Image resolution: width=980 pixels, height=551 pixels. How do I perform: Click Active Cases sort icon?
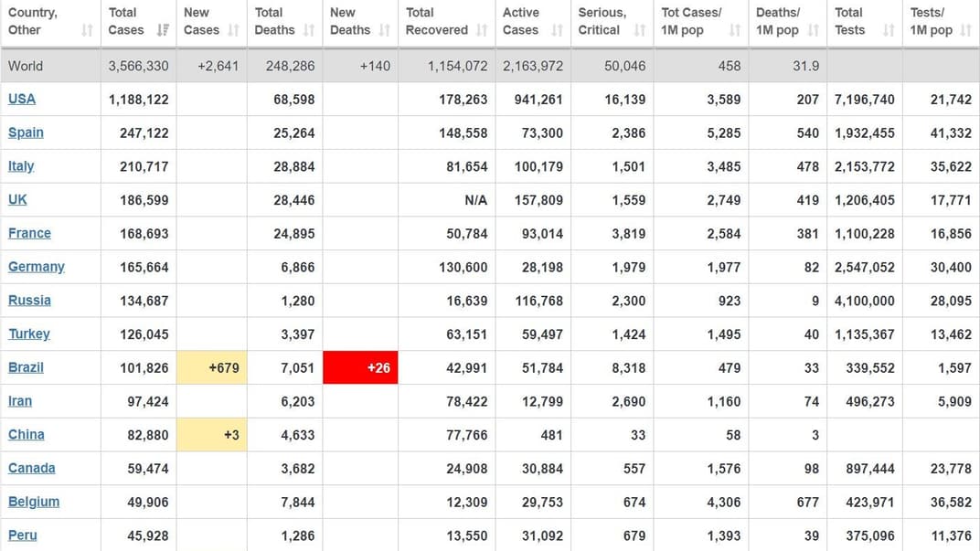557,30
